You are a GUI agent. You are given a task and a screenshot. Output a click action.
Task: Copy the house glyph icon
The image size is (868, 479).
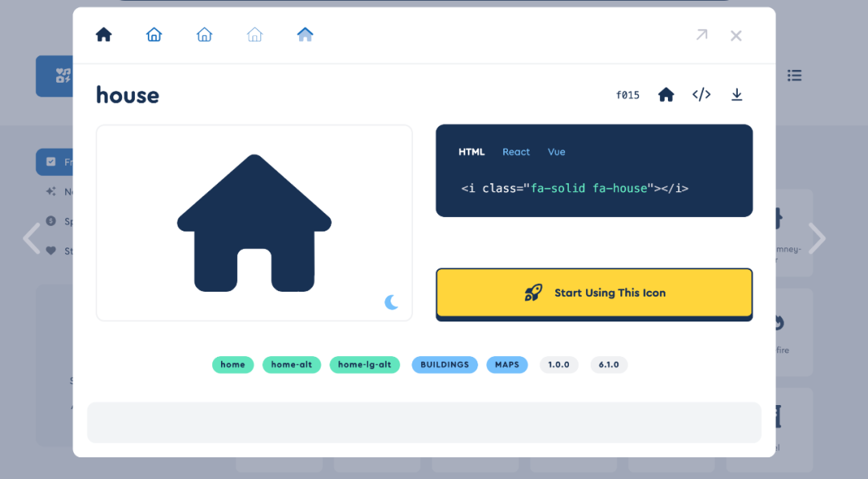666,95
